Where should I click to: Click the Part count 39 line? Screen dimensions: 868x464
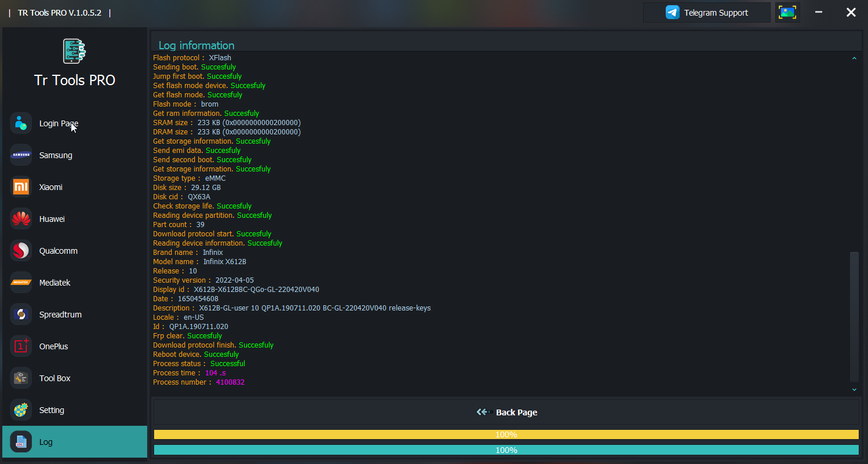point(178,225)
